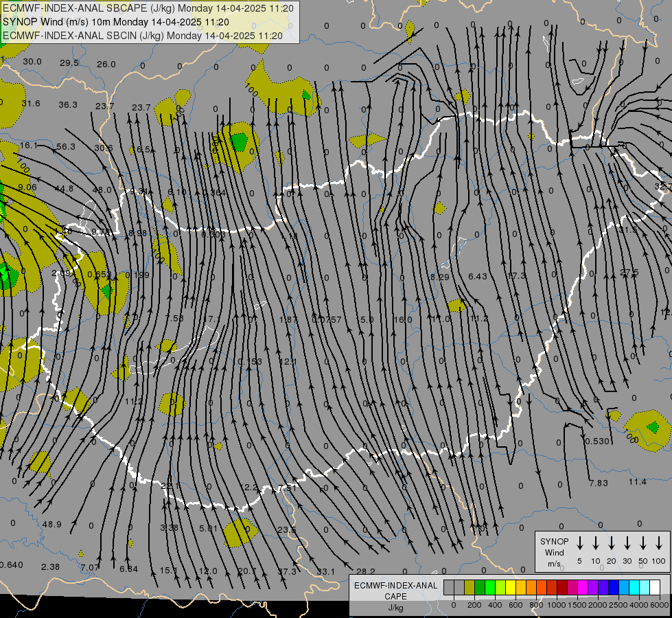Click the 4000 label on CAPE scale
The image size is (672, 618).
click(x=639, y=605)
